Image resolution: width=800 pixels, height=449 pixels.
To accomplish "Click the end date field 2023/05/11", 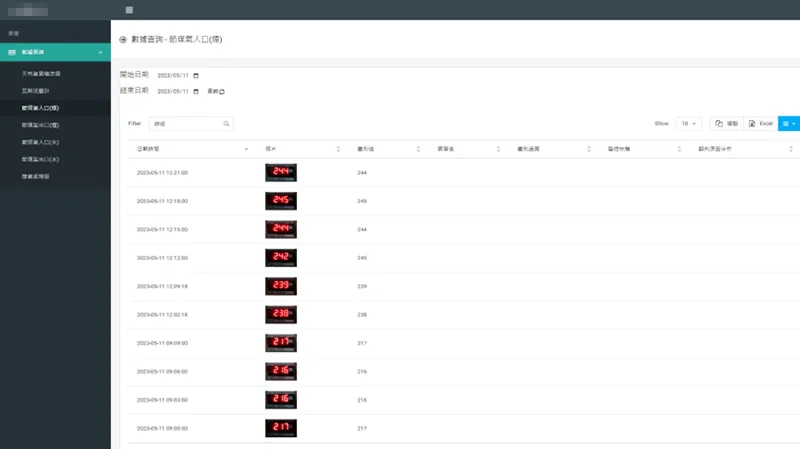I will (x=173, y=91).
